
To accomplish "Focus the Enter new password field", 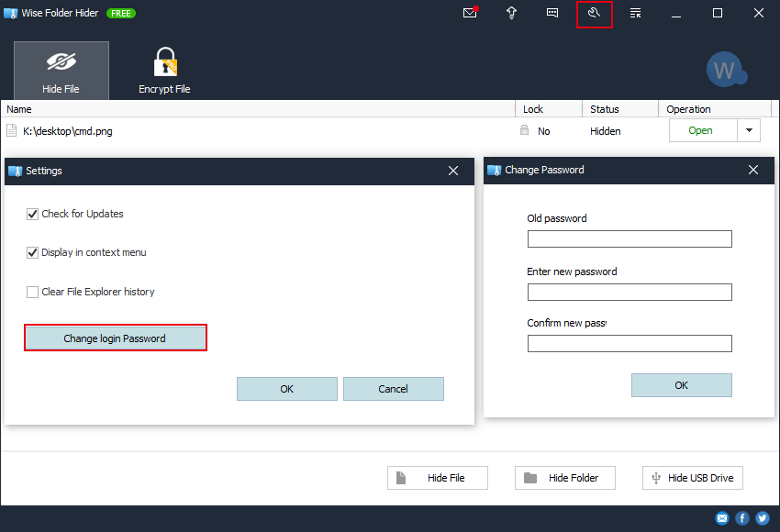I will pyautogui.click(x=630, y=292).
